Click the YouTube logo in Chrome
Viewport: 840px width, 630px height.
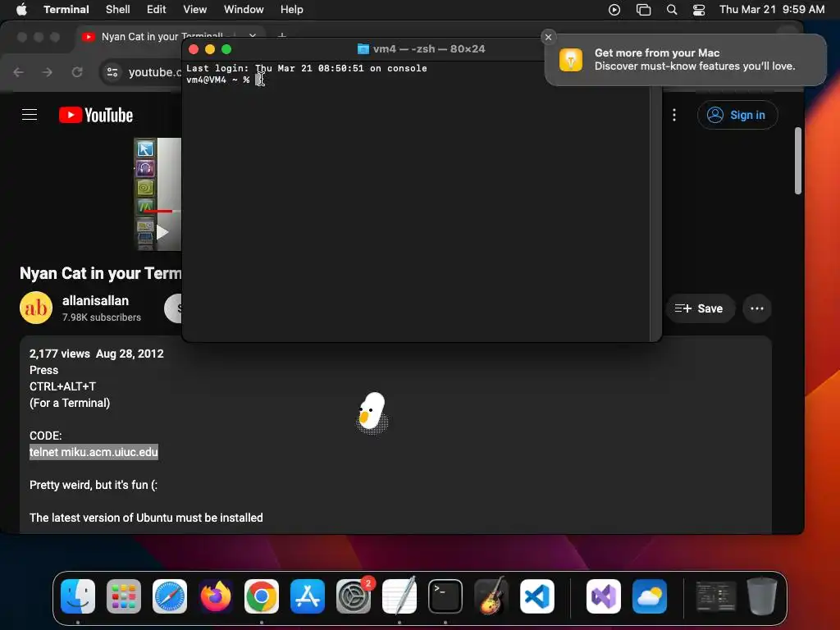click(x=96, y=115)
